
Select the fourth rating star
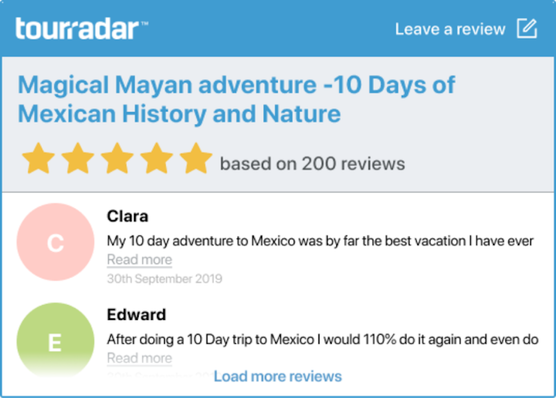(x=156, y=159)
